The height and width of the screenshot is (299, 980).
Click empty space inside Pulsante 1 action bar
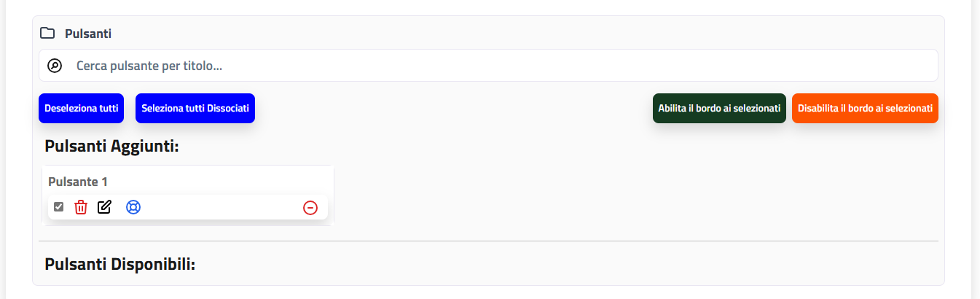click(x=219, y=208)
